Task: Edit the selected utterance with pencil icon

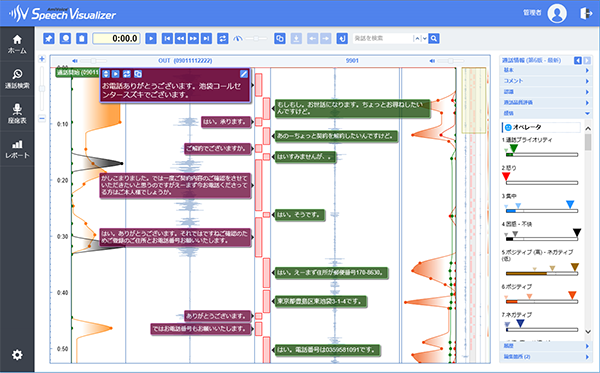Action: pyautogui.click(x=244, y=74)
